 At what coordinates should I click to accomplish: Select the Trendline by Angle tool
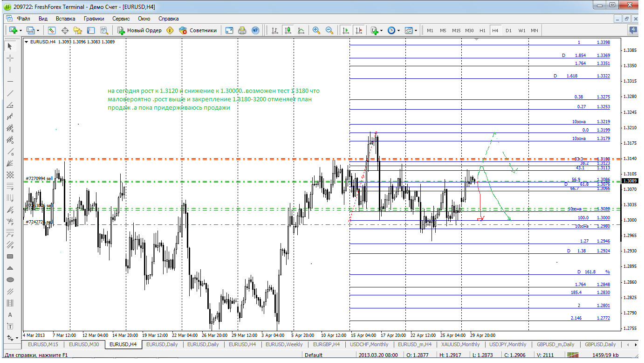(x=10, y=105)
